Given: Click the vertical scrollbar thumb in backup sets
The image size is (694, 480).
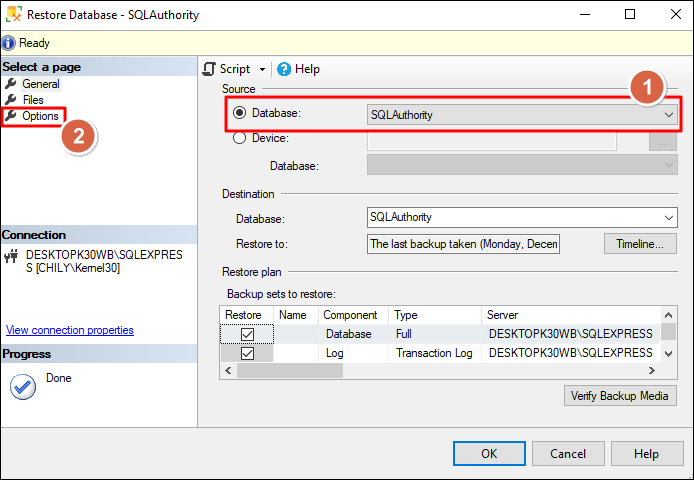Looking at the screenshot, I should 668,332.
